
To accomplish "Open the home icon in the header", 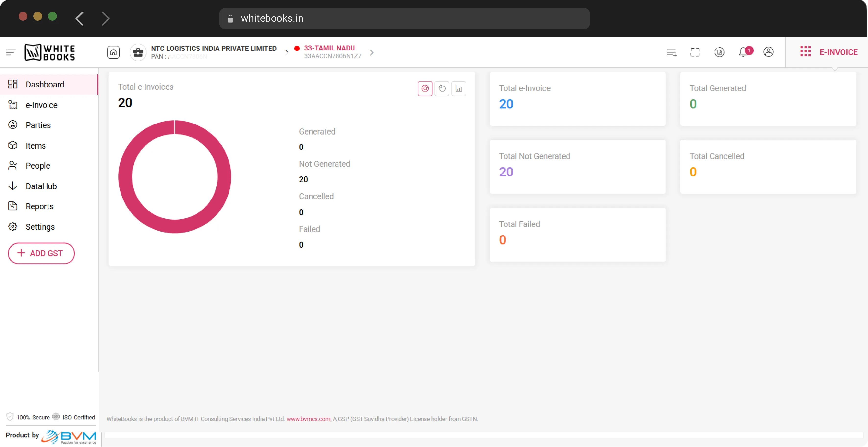I will 114,53.
